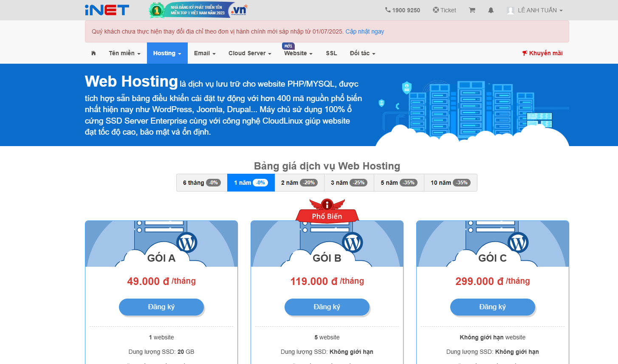618x364 pixels.
Task: Open the .vn top registrar badge
Action: pyautogui.click(x=198, y=10)
